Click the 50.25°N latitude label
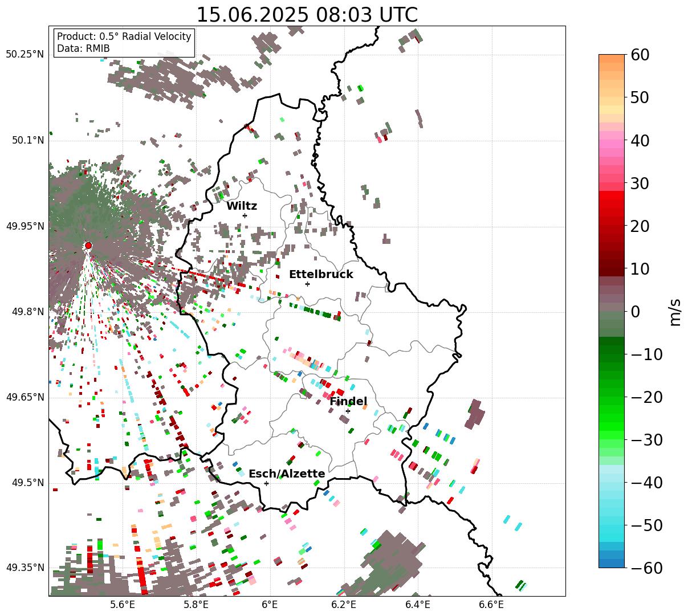The image size is (688, 616). 25,55
